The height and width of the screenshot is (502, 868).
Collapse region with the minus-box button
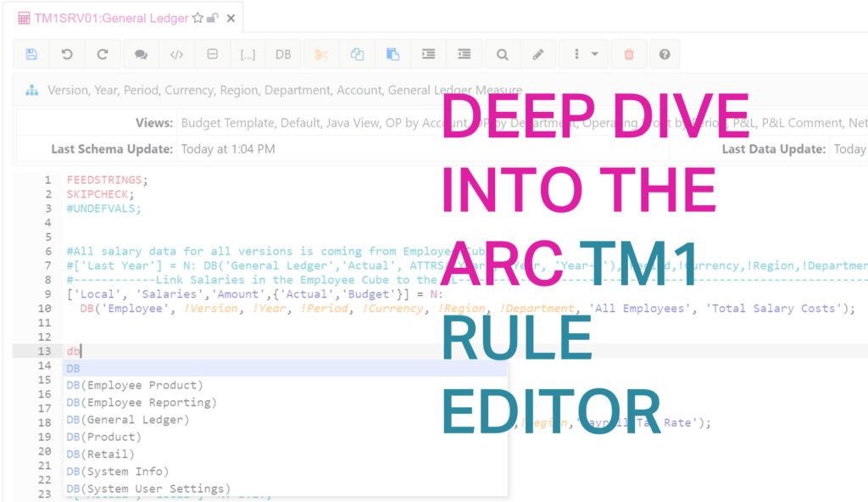[212, 54]
